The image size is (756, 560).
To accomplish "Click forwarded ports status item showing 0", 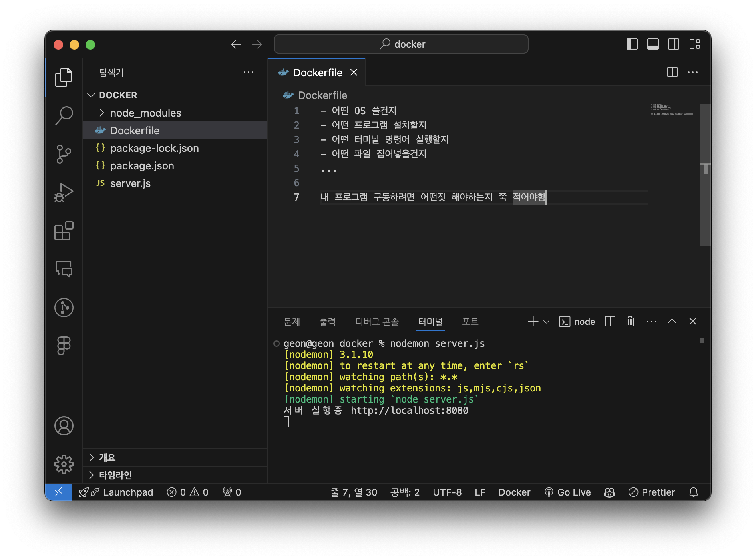I will (232, 492).
